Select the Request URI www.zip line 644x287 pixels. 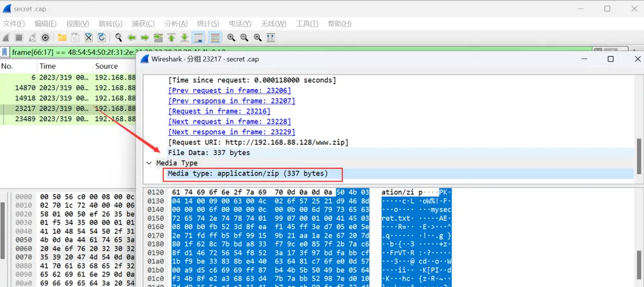[x=258, y=142]
